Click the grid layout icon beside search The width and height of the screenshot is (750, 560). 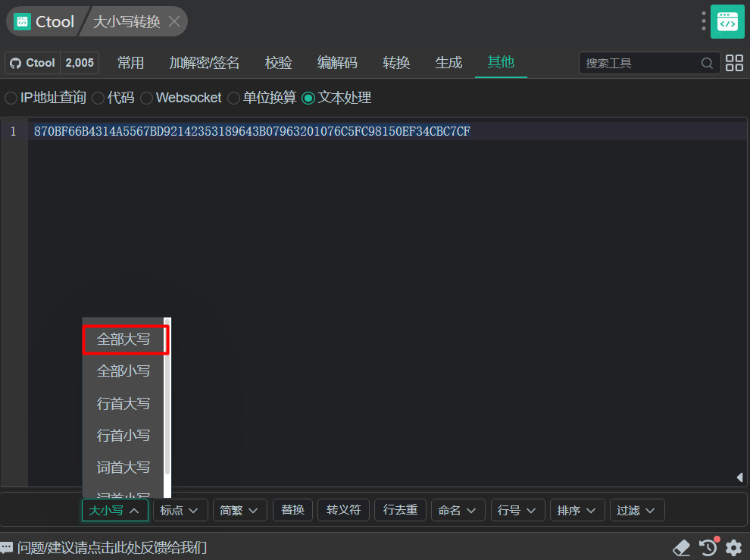[734, 63]
